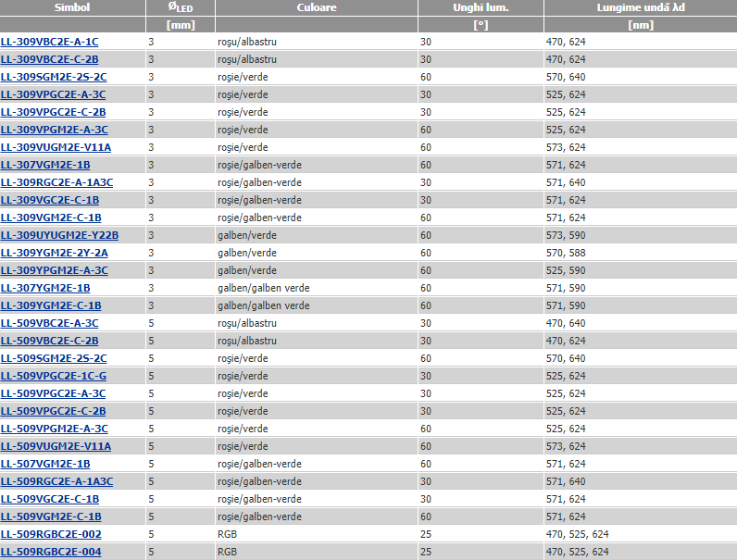Click the LL-509VBC2E-A-3C link
The image size is (737, 560).
[x=49, y=323]
